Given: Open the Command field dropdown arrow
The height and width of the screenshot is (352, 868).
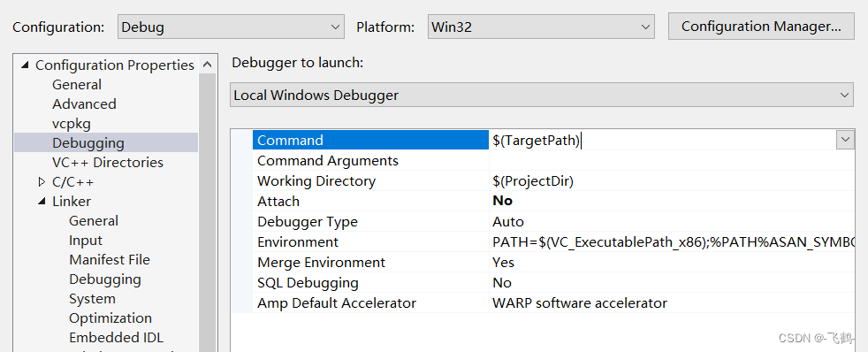Looking at the screenshot, I should tap(845, 140).
